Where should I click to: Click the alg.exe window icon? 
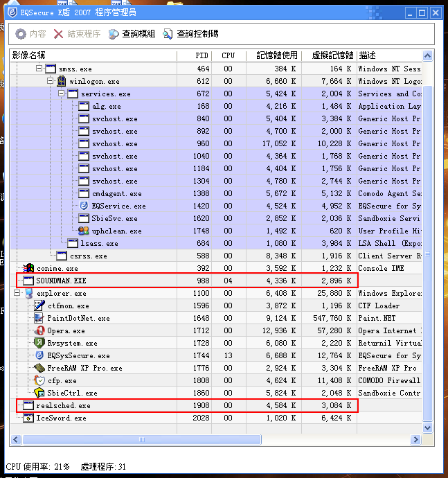(x=84, y=106)
